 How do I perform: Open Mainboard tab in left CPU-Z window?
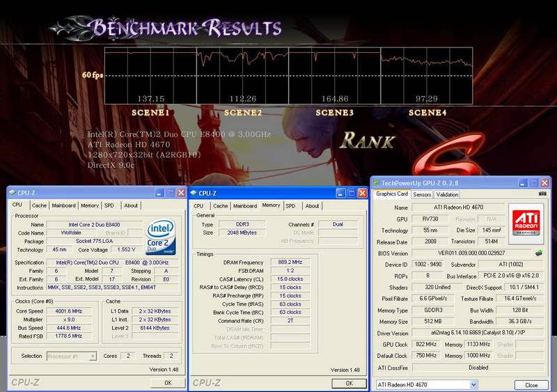coord(63,205)
